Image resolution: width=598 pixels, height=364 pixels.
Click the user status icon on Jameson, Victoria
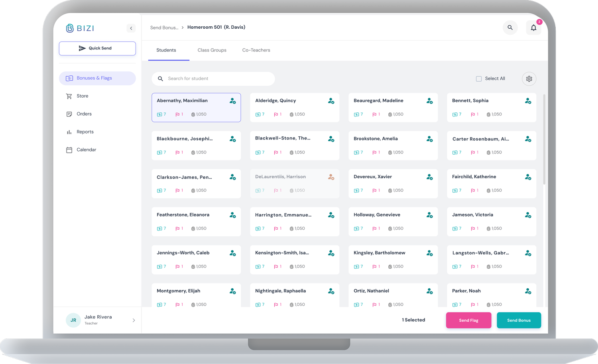528,215
